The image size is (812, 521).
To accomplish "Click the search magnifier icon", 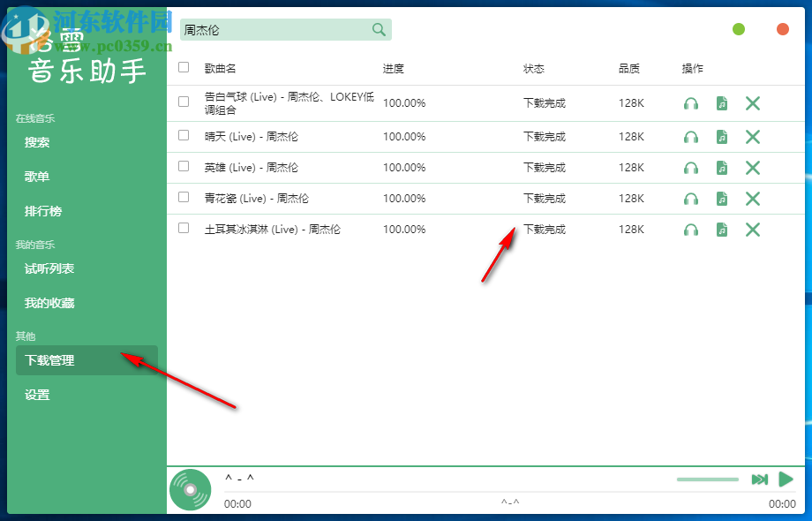I will click(379, 29).
